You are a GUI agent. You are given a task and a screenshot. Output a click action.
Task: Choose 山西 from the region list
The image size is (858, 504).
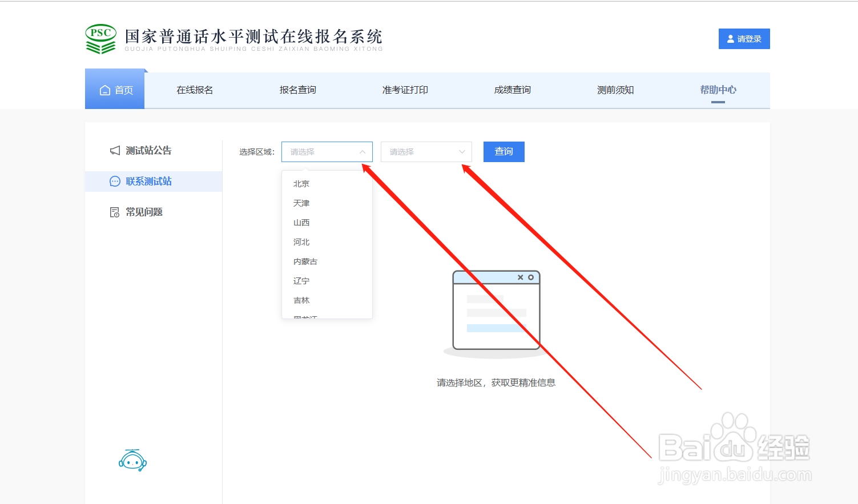pyautogui.click(x=327, y=223)
